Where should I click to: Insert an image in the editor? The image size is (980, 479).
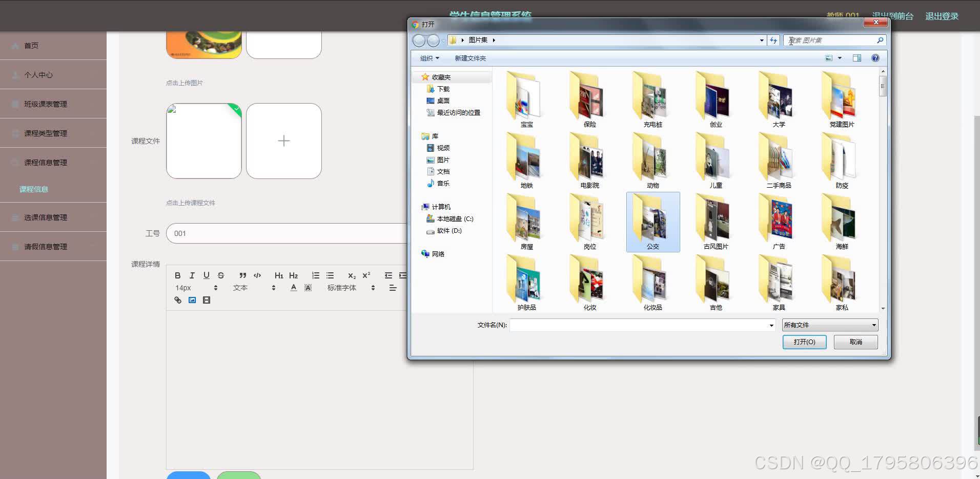click(x=192, y=300)
